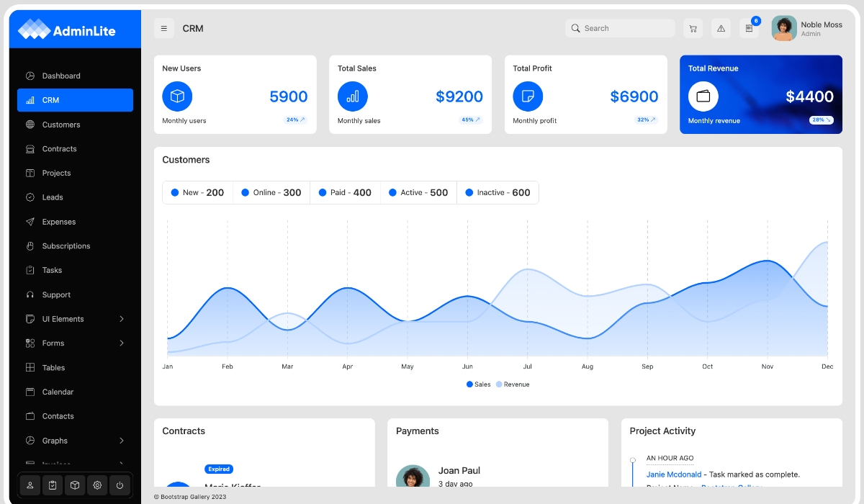Expand the Forms submenu chevron
This screenshot has width=864, height=504.
click(122, 343)
